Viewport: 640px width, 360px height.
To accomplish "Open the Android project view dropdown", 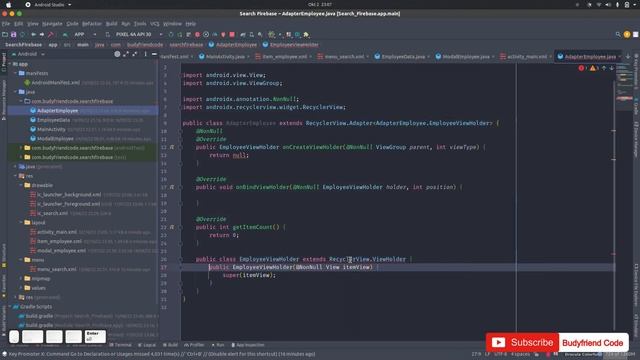I will pos(29,54).
